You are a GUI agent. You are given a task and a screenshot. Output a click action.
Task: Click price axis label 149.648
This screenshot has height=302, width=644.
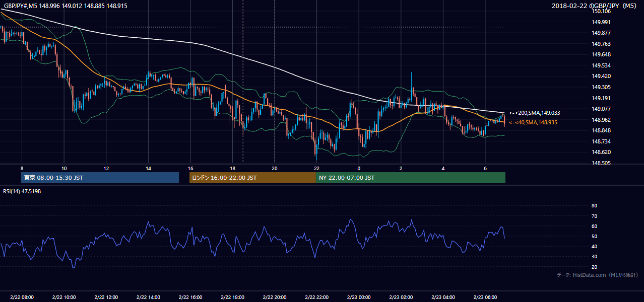602,54
